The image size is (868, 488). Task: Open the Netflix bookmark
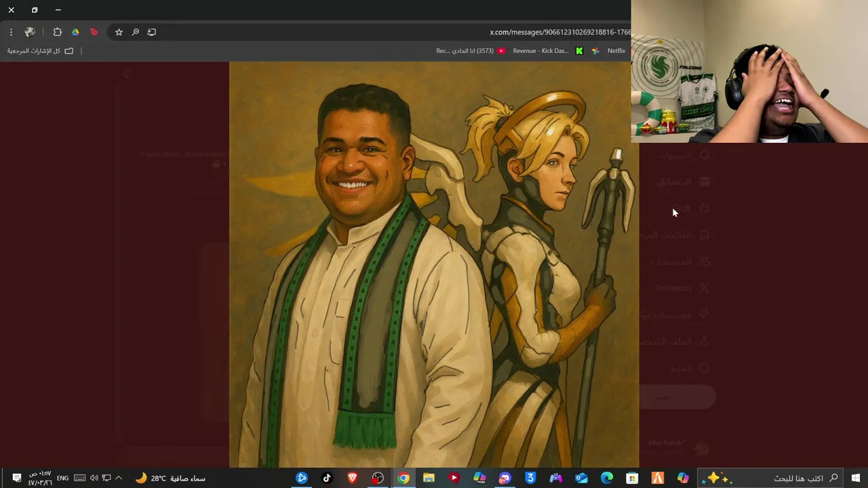[616, 51]
